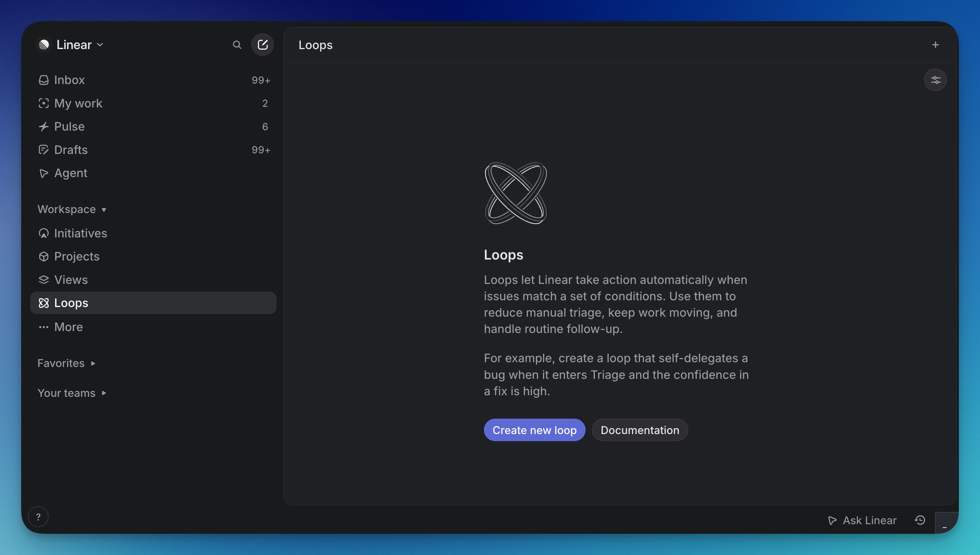
Task: Click the Initiatives icon in sidebar
Action: 44,233
